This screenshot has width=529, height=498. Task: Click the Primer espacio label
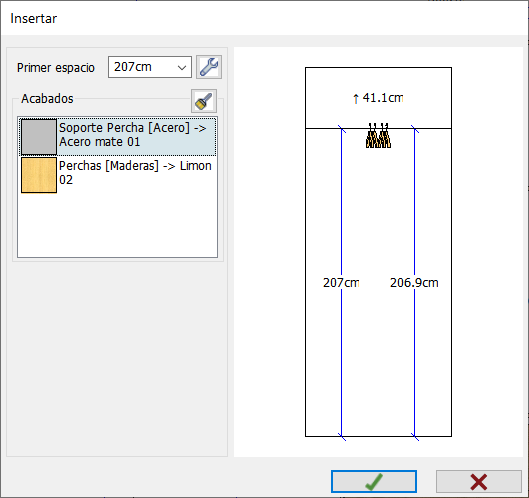[56, 67]
